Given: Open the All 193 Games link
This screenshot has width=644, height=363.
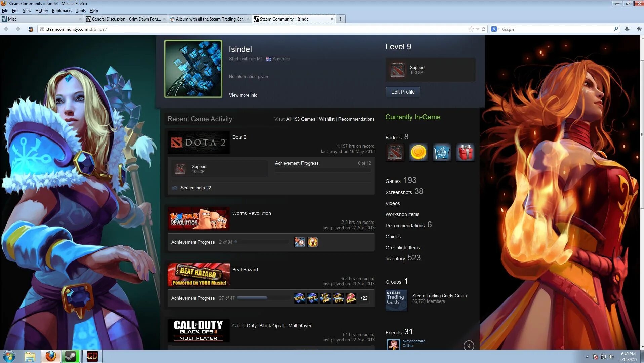Looking at the screenshot, I should pos(300,119).
